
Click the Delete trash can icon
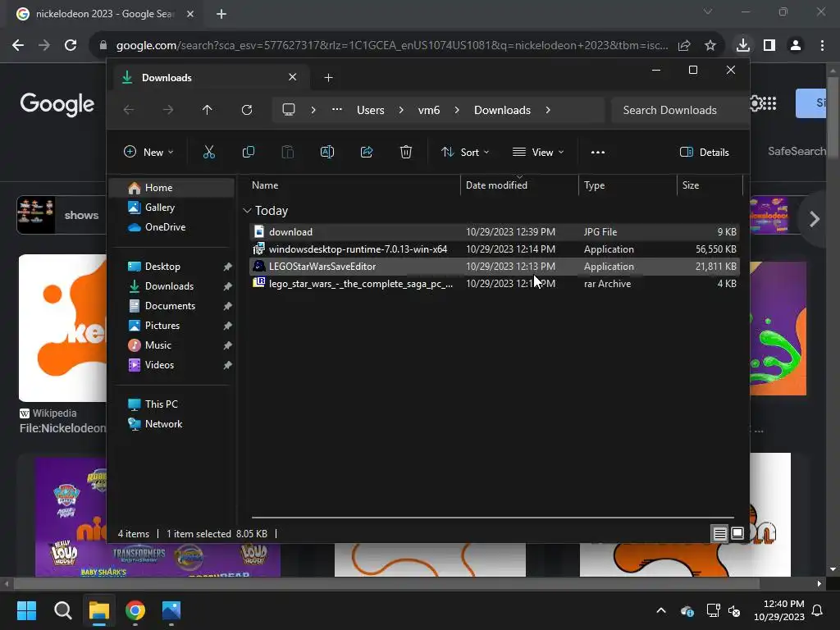point(405,152)
